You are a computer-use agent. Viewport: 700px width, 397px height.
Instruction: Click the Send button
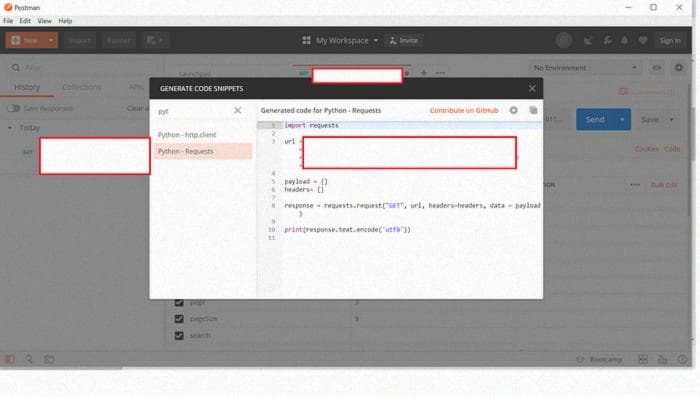595,119
